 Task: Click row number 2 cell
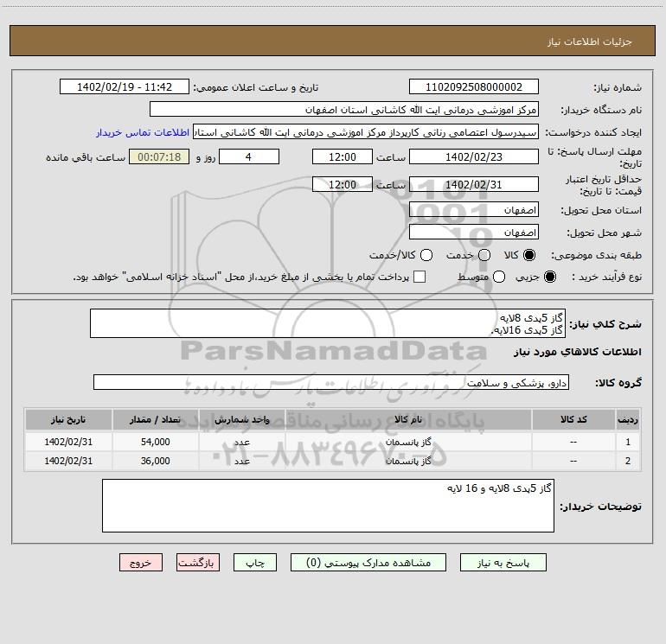click(627, 461)
